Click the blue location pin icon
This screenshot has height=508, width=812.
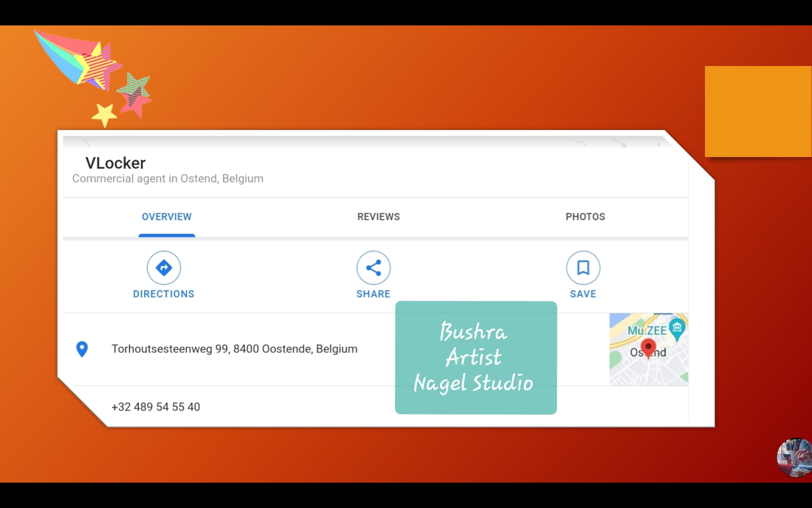point(82,349)
